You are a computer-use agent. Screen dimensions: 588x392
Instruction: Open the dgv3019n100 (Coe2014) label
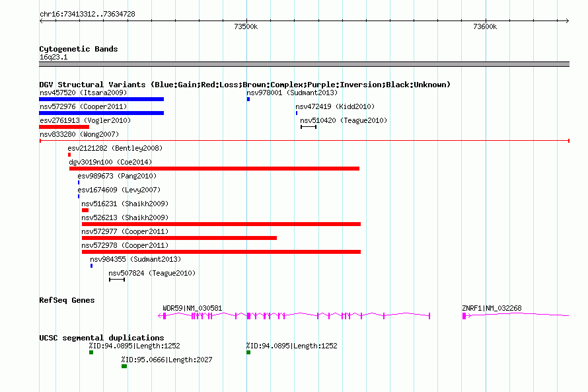click(x=110, y=162)
